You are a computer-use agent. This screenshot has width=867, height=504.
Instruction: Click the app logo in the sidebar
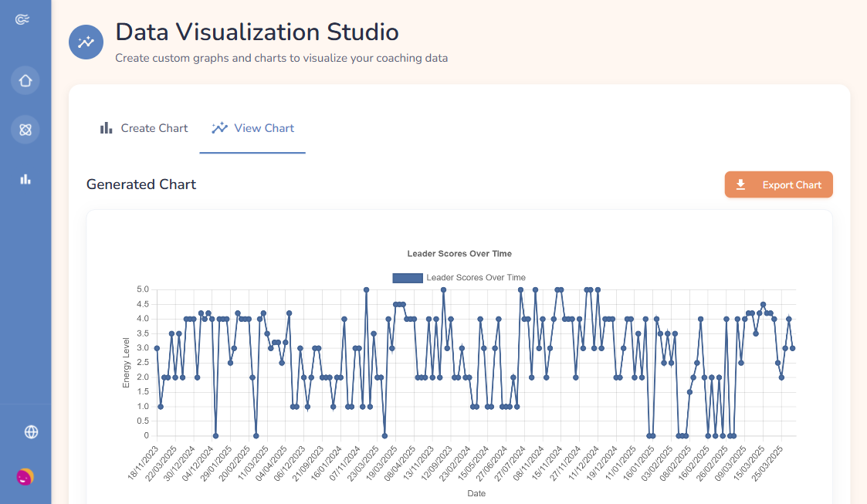pyautogui.click(x=22, y=20)
